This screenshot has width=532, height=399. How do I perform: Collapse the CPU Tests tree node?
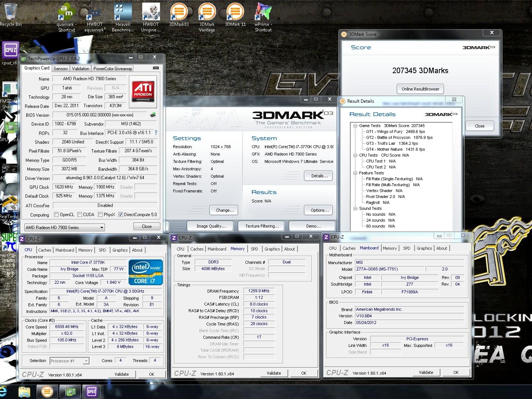click(355, 155)
